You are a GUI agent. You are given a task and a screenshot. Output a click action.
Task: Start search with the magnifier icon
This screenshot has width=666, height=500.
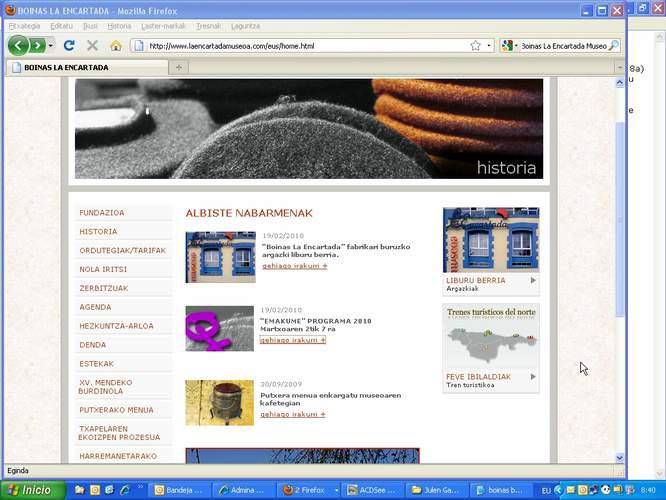pyautogui.click(x=613, y=46)
